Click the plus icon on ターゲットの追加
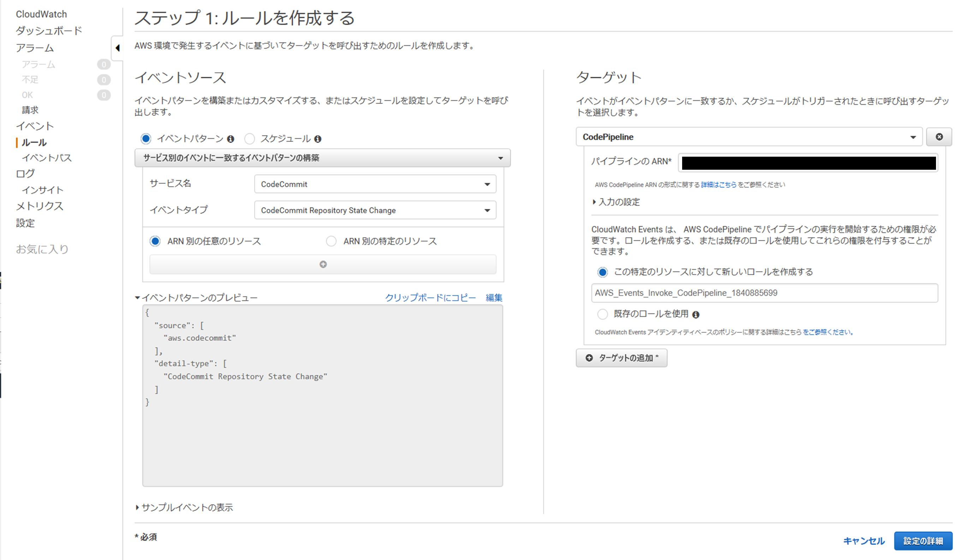 (x=589, y=358)
